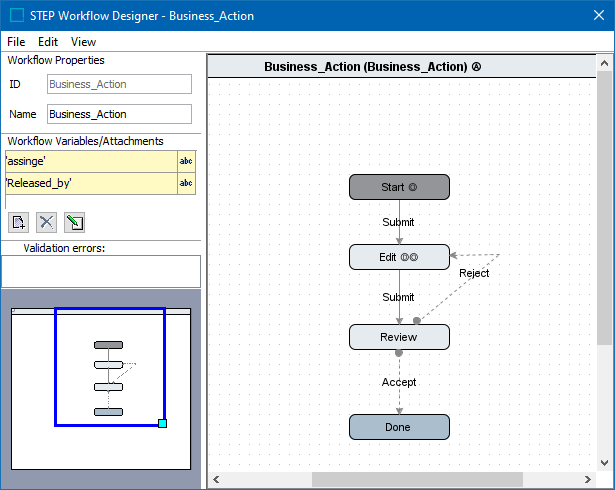Viewport: 615px width, 490px height.
Task: Select the Edit state node
Action: pos(399,257)
